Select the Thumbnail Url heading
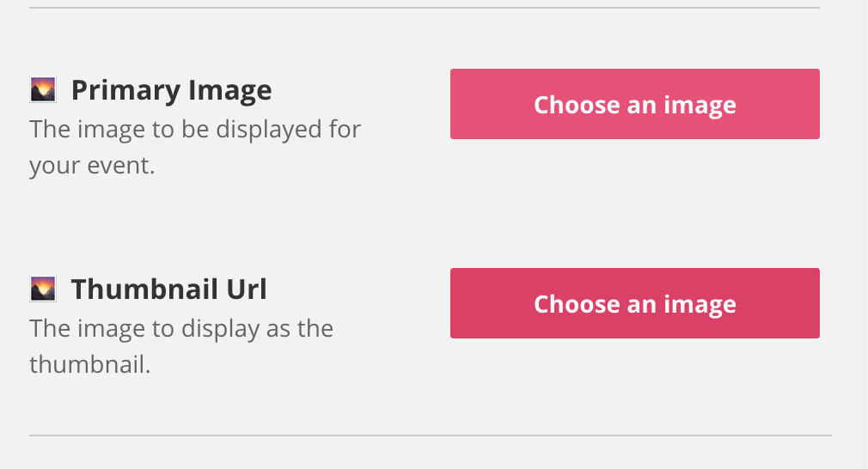The image size is (868, 469). [168, 289]
